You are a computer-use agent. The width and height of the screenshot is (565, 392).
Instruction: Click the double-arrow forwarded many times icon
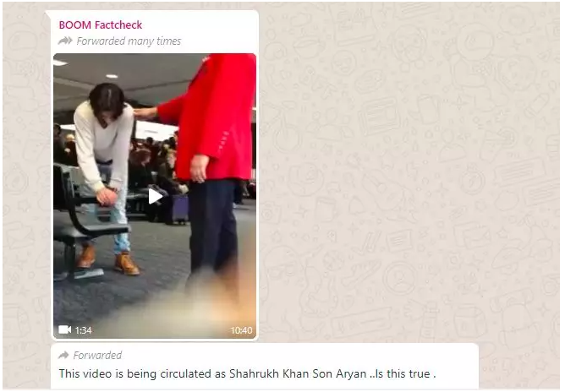coord(65,41)
